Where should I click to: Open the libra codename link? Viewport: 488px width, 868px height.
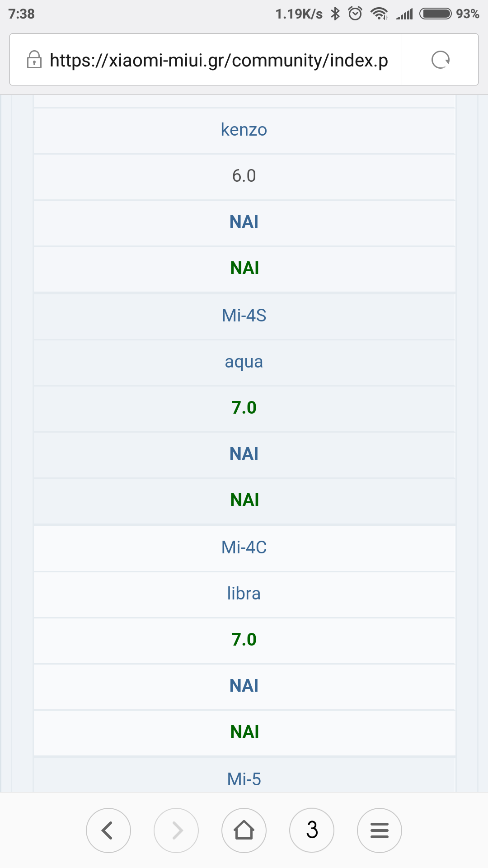coord(244,594)
